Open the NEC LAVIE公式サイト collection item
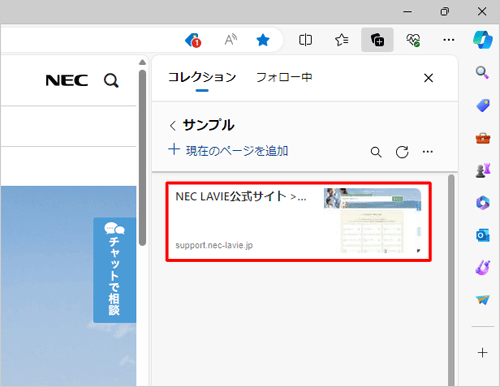Viewport: 500px width, 387px height. pos(299,222)
